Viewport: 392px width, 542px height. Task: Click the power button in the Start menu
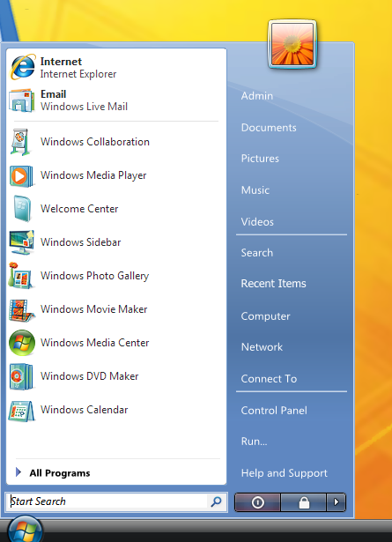[x=257, y=502]
